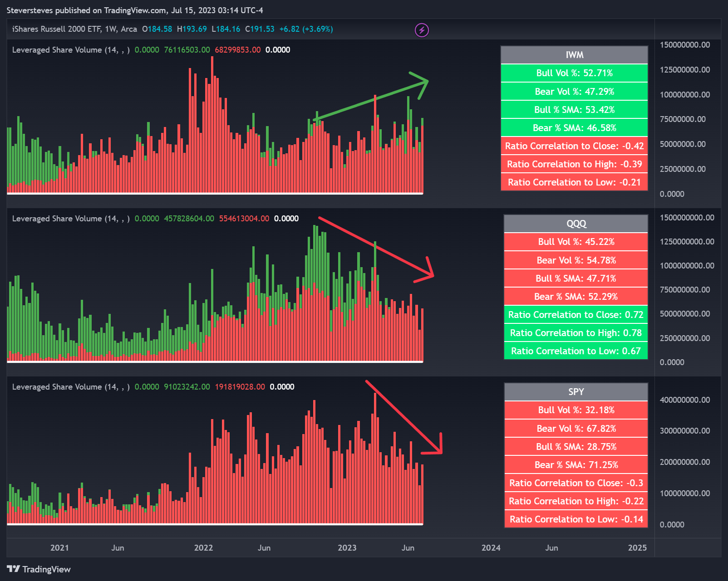Click Ratio Correlation to High: 0.78
Viewport: 728px width, 581px height.
click(576, 333)
